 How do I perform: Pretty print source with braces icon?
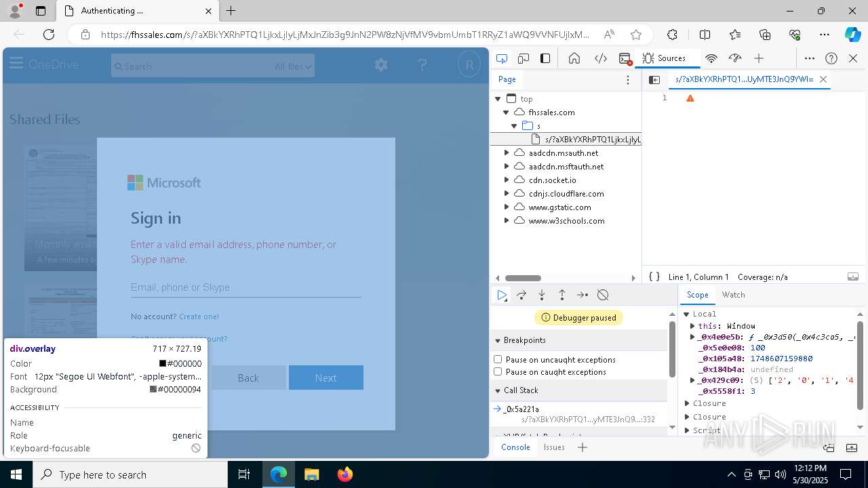click(654, 277)
